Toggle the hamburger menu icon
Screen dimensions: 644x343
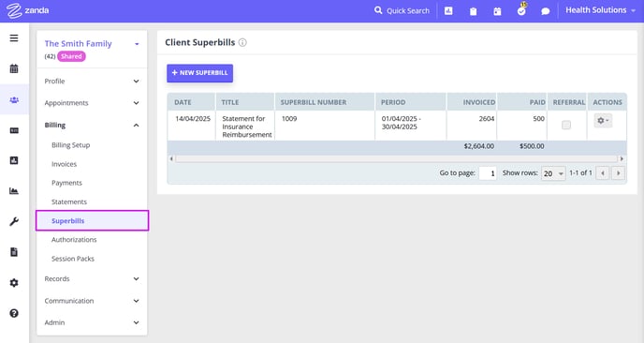14,38
